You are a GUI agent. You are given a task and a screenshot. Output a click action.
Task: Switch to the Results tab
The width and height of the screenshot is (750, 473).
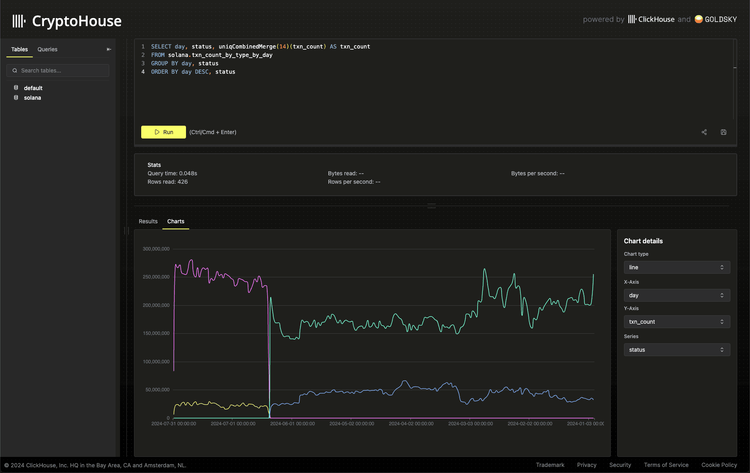(148, 221)
